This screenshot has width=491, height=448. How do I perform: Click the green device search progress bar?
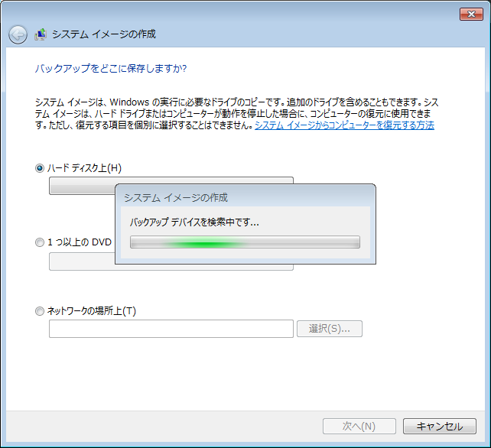click(245, 242)
